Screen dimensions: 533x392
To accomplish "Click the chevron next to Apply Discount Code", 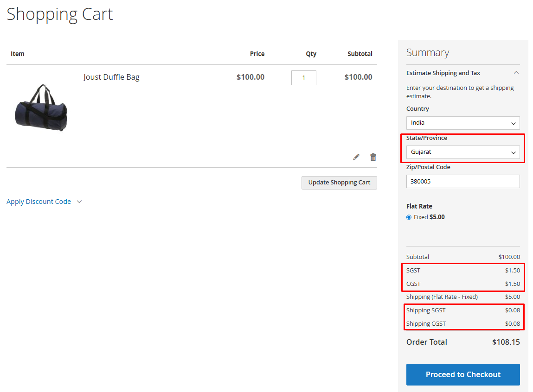I will pyautogui.click(x=79, y=202).
